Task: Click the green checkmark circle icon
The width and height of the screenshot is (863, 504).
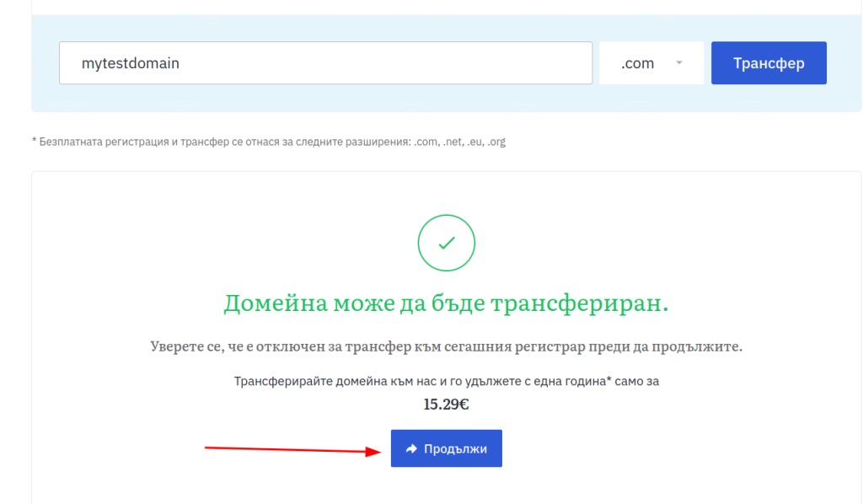Action: [x=446, y=244]
